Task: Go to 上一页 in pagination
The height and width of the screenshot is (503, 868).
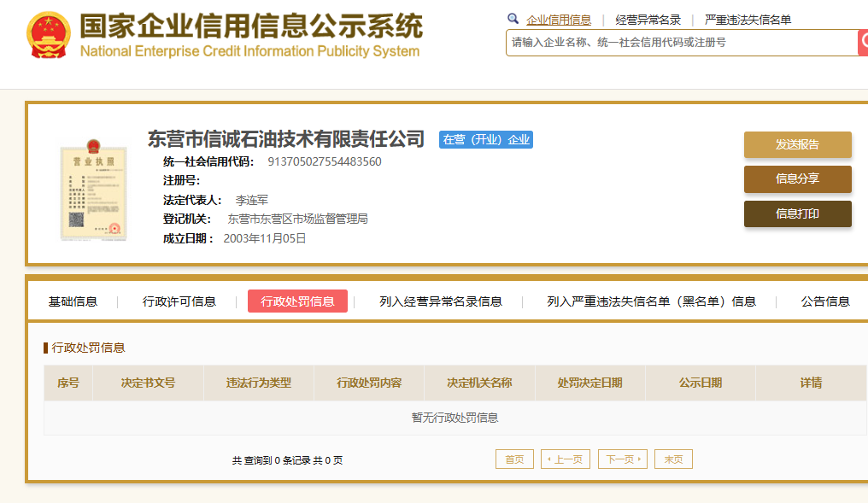Action: pyautogui.click(x=566, y=459)
